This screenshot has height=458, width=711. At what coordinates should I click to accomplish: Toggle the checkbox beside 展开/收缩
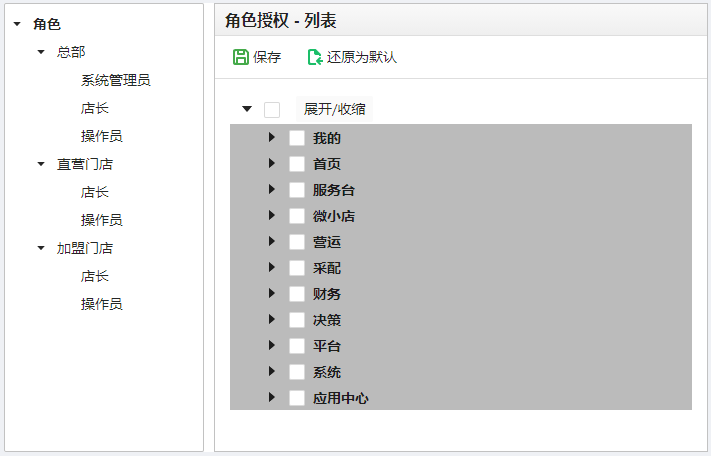point(272,109)
